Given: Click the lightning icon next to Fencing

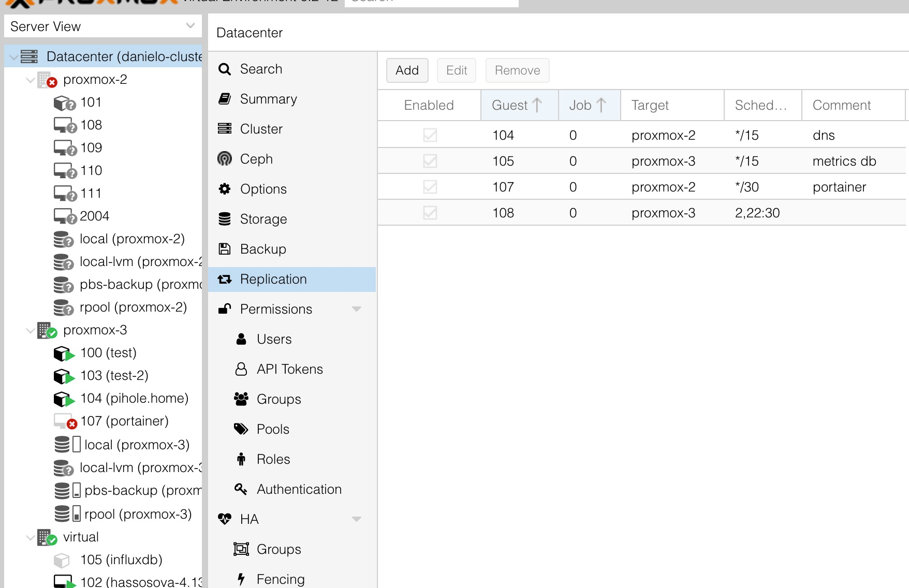Looking at the screenshot, I should pos(241,579).
